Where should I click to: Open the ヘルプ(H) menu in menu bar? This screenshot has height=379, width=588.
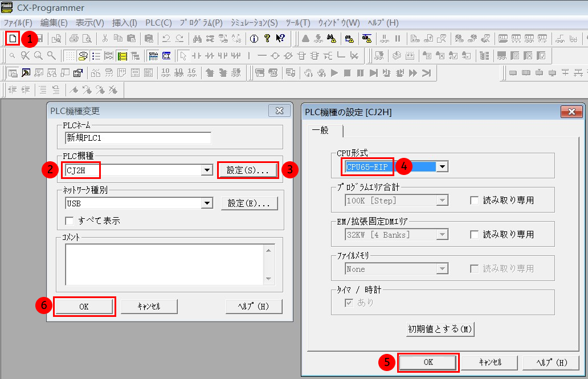pos(383,23)
